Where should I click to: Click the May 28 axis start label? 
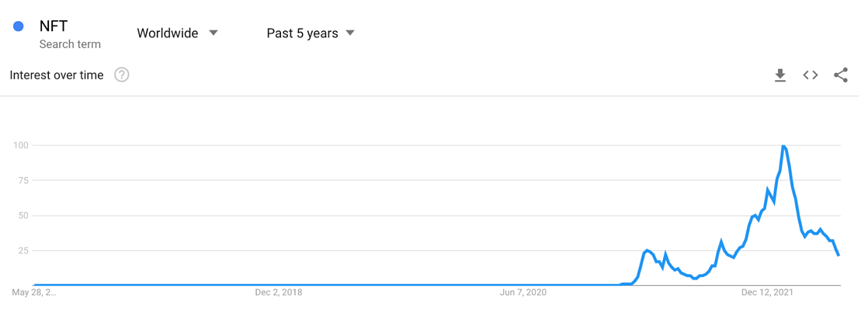point(34,292)
